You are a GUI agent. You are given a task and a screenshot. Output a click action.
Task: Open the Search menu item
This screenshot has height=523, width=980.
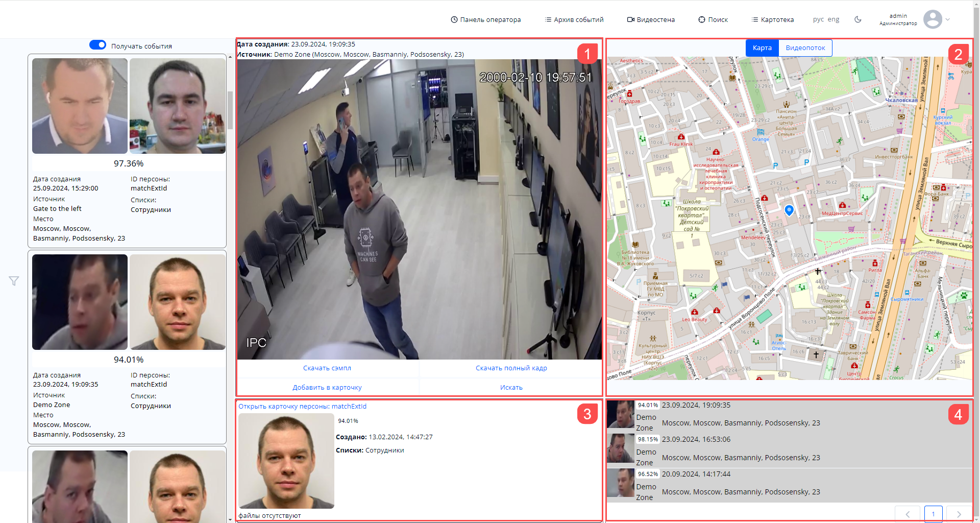tap(713, 19)
